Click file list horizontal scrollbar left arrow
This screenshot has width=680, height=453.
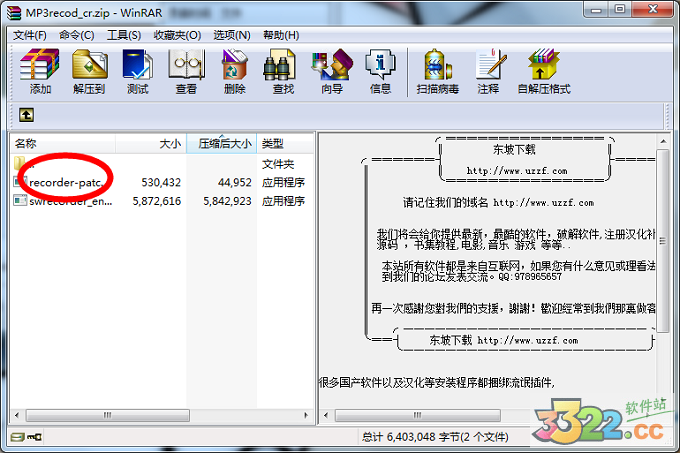(16, 415)
